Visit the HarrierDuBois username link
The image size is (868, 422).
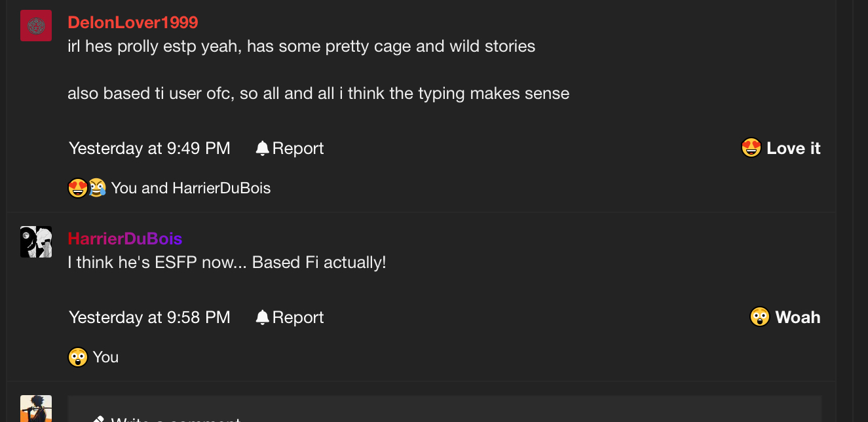point(125,239)
